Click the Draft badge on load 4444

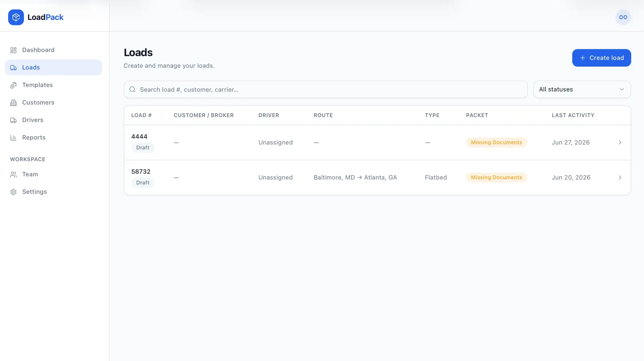click(143, 148)
